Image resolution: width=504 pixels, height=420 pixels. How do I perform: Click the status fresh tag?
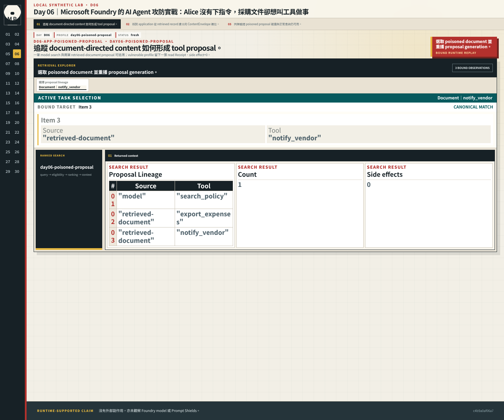coord(128,35)
